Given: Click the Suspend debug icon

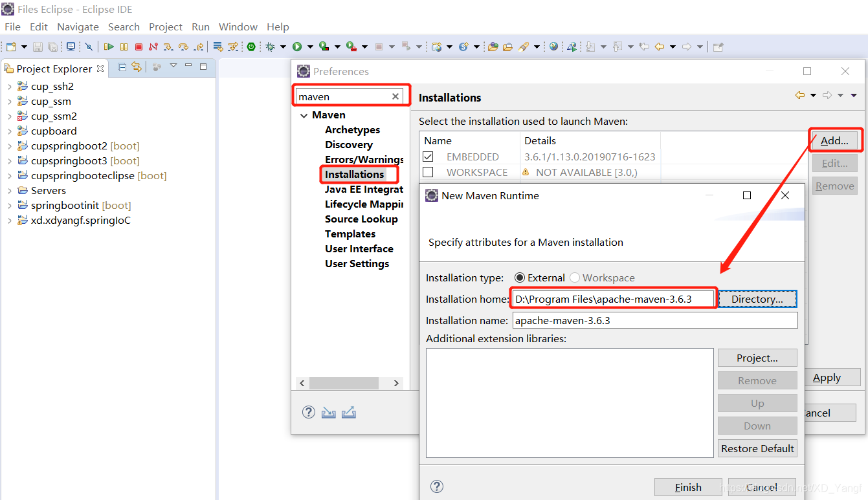Looking at the screenshot, I should point(124,47).
